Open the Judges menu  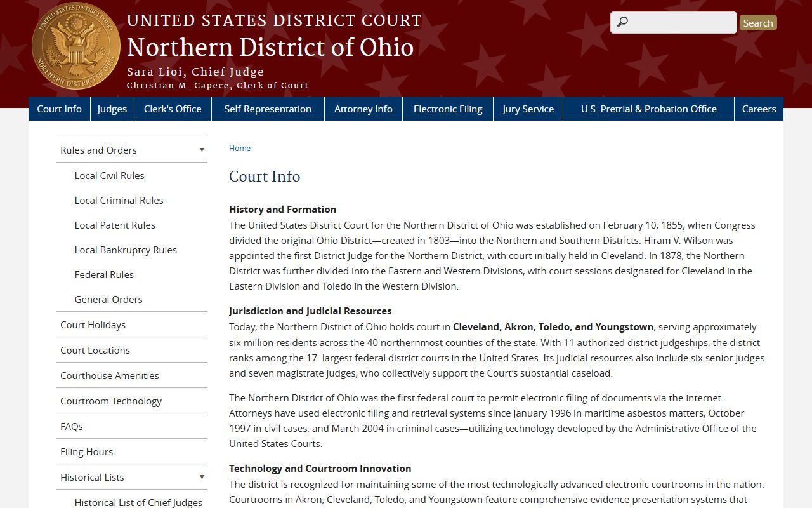[112, 109]
